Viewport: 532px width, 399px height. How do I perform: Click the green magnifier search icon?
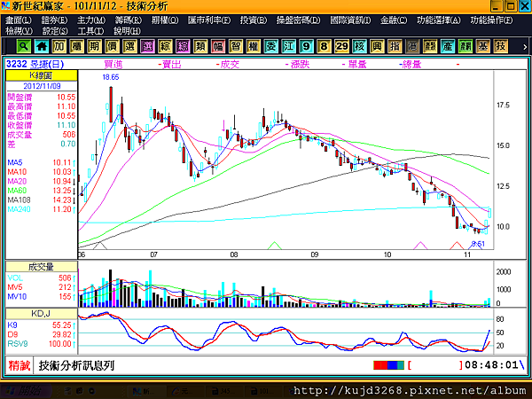[x=24, y=46]
